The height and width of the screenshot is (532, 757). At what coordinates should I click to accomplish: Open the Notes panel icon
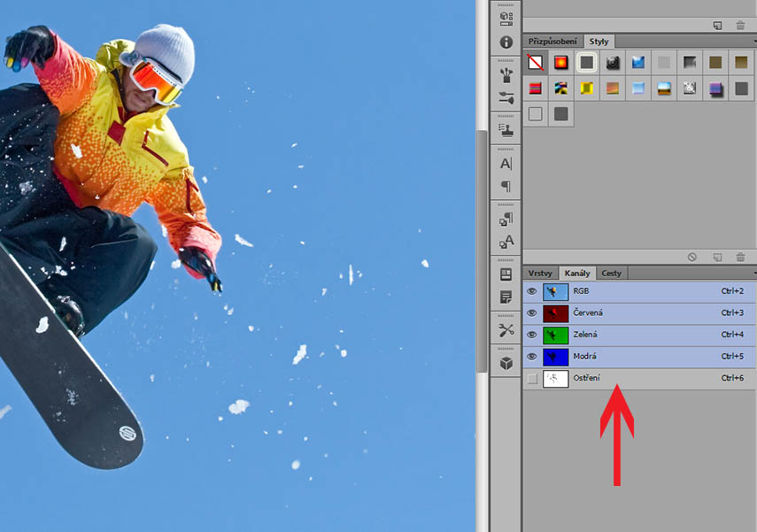[506, 297]
